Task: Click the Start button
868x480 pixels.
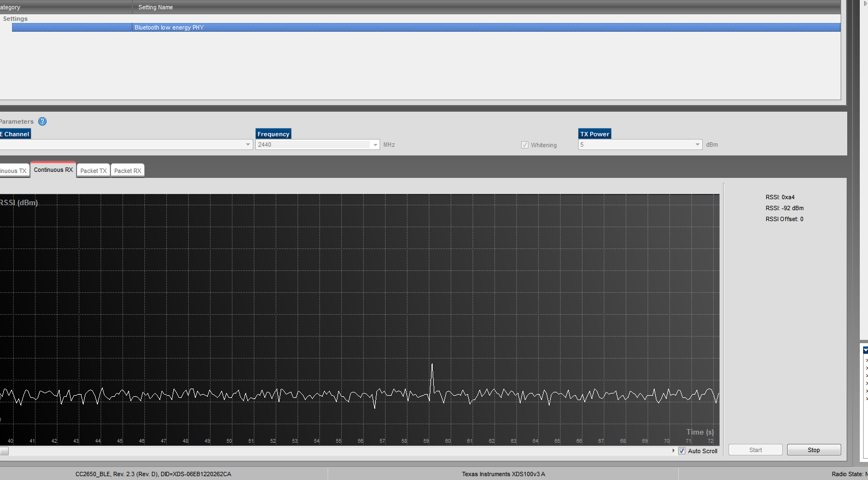Action: point(755,450)
